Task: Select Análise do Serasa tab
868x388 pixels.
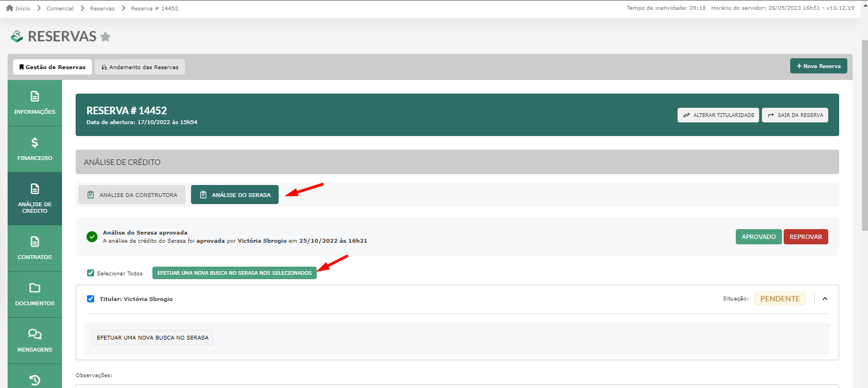Action: pos(235,195)
